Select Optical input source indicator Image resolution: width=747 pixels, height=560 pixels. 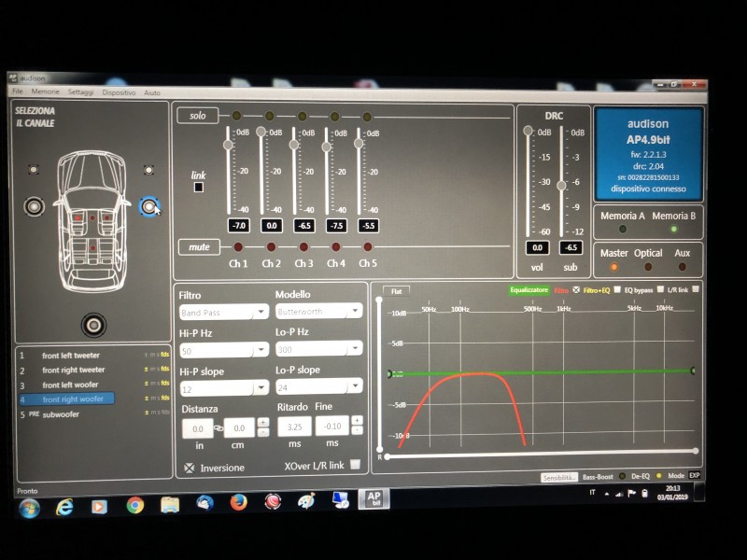(x=648, y=267)
